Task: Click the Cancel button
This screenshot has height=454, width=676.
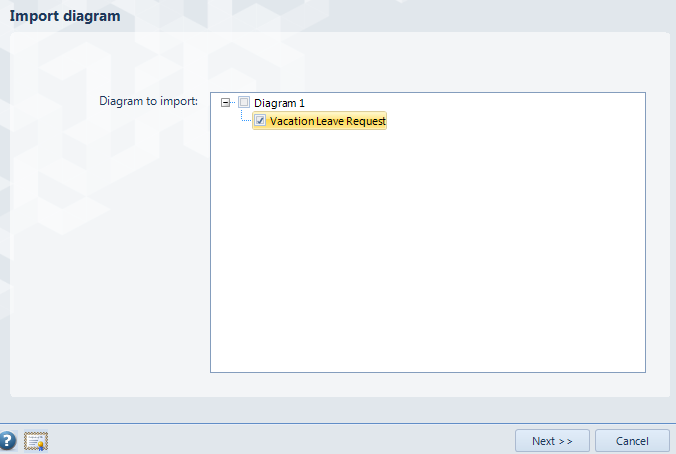Action: pyautogui.click(x=632, y=441)
